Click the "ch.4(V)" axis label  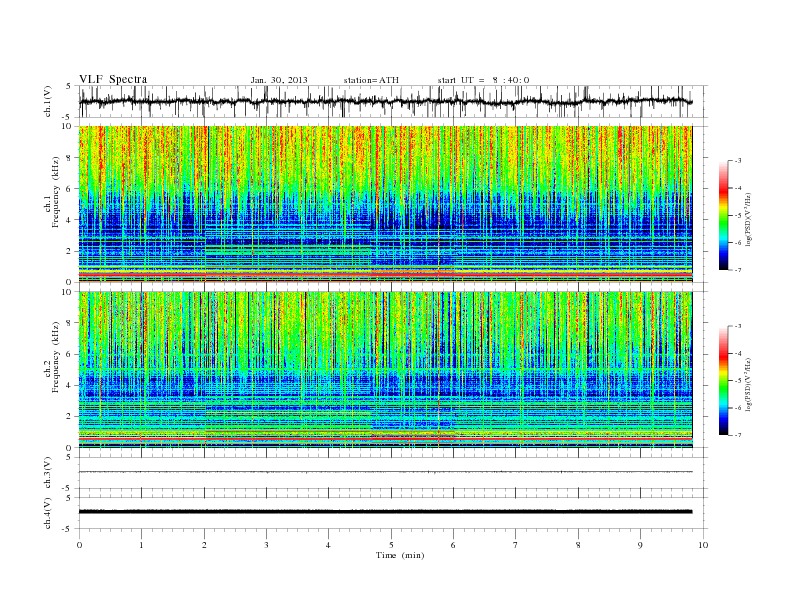coord(48,513)
